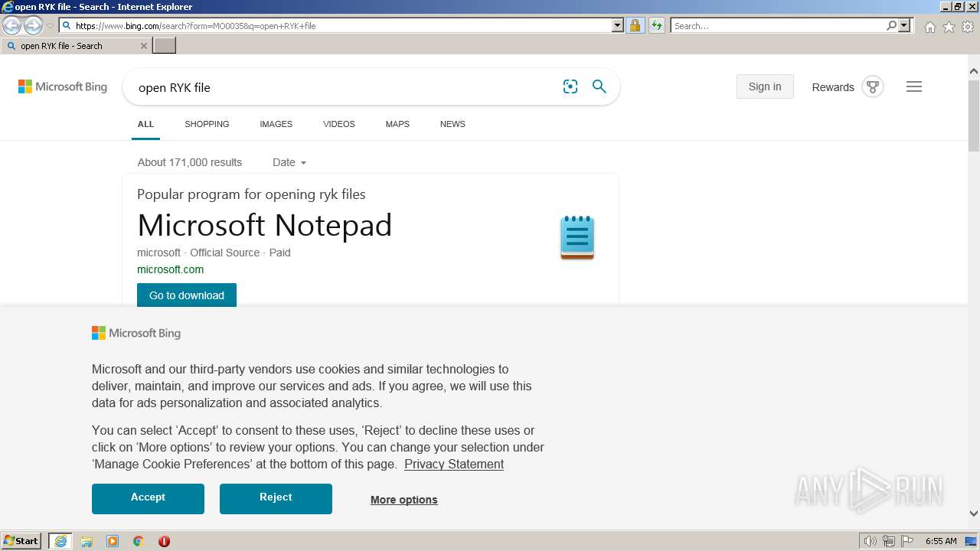The image size is (980, 551).
Task: Expand the Date filter dropdown
Action: (289, 162)
